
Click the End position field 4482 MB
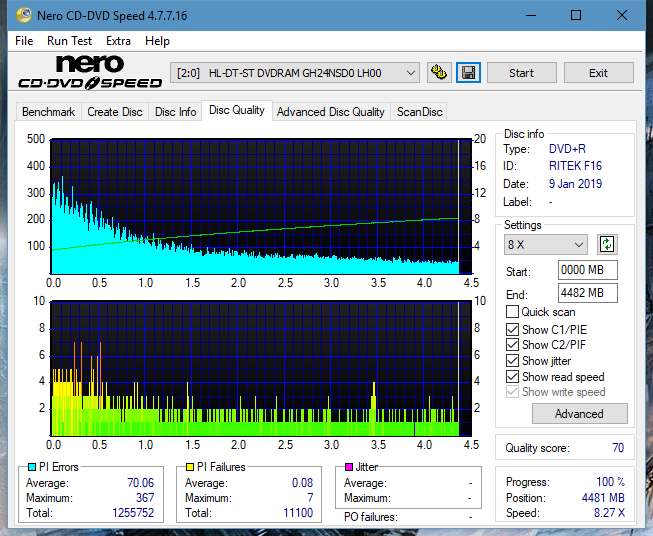tap(587, 293)
